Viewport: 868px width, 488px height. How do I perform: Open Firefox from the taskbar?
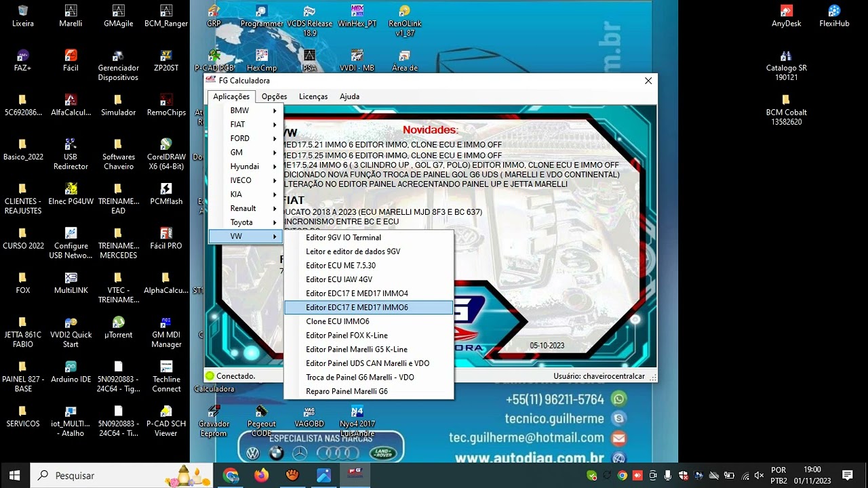261,475
